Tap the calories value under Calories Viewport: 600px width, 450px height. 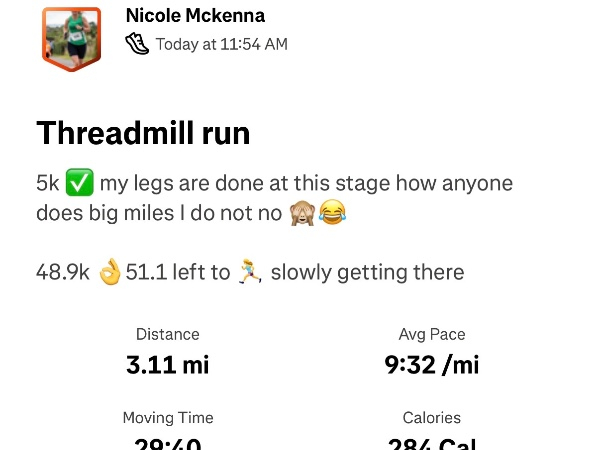tap(432, 443)
